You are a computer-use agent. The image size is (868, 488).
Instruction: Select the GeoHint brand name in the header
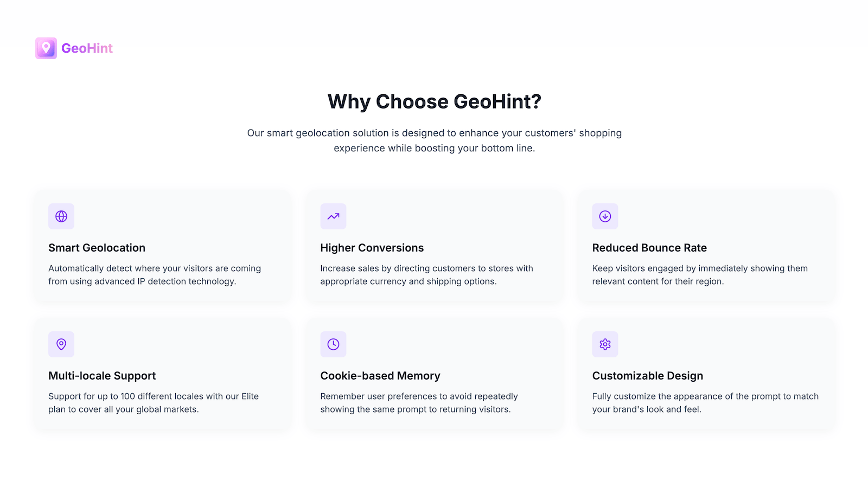click(87, 48)
